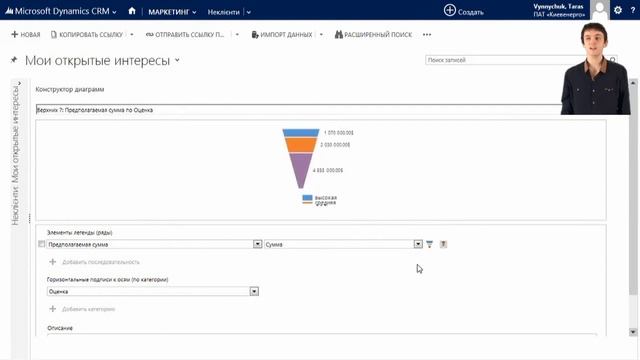
Task: Expand the arrow next to ОТПРАВИТЬ ССЫЛКУ
Action: [x=237, y=35]
